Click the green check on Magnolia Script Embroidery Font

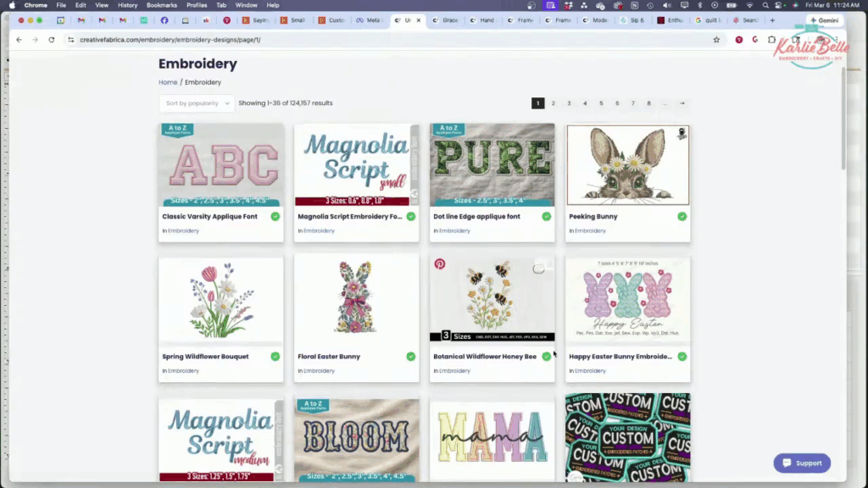(411, 216)
